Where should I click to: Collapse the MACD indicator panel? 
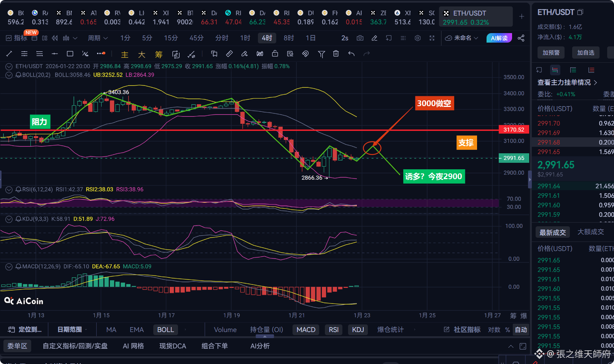(8, 267)
